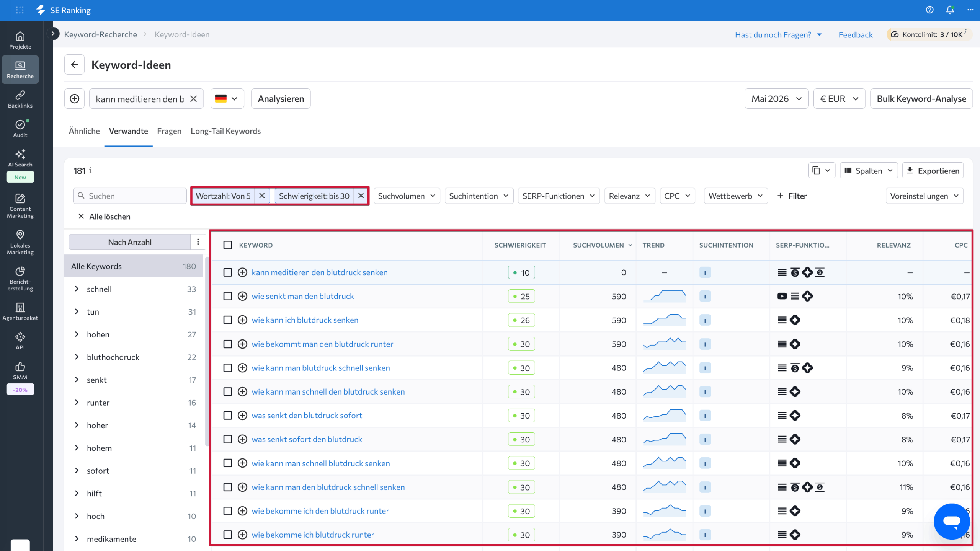980x551 pixels.
Task: Add 'wie senkt man den blutdruck' via plus icon
Action: pyautogui.click(x=242, y=296)
